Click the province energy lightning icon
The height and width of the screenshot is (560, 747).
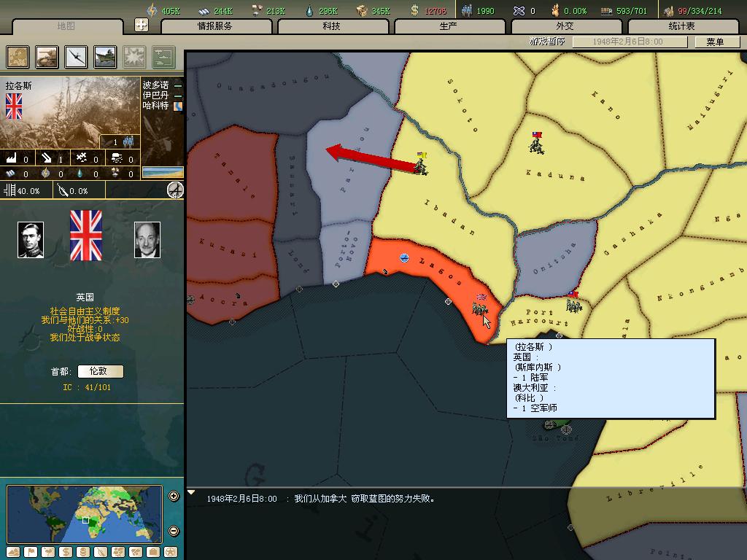45,174
